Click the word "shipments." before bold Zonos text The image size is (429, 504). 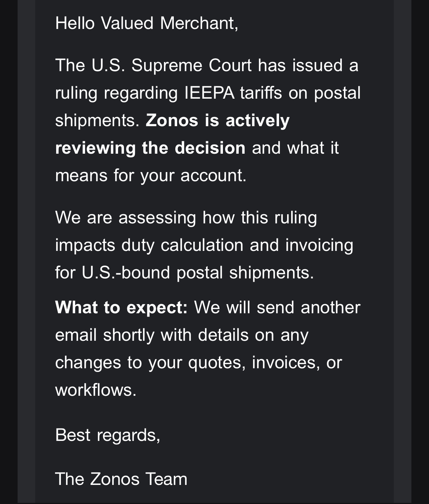pyautogui.click(x=97, y=120)
